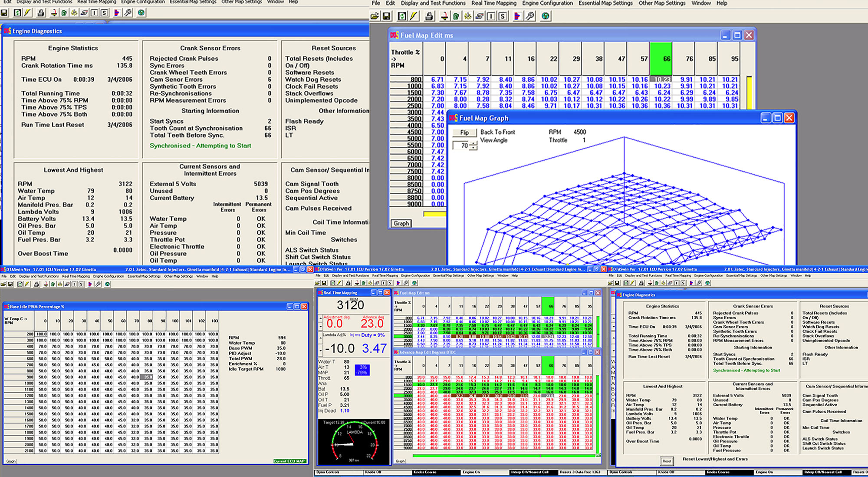Image resolution: width=868 pixels, height=477 pixels.
Task: Open settings via the wrench icon
Action: 530,16
